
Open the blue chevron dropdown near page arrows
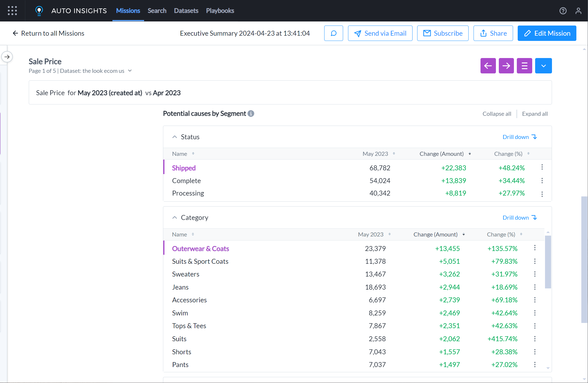pyautogui.click(x=543, y=66)
